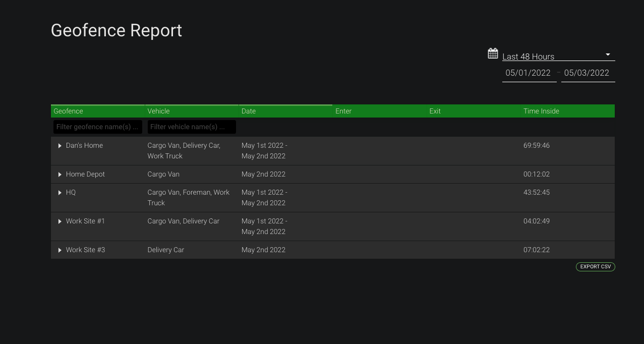The width and height of the screenshot is (644, 344).
Task: Sort by the Geofence column header
Action: click(98, 111)
